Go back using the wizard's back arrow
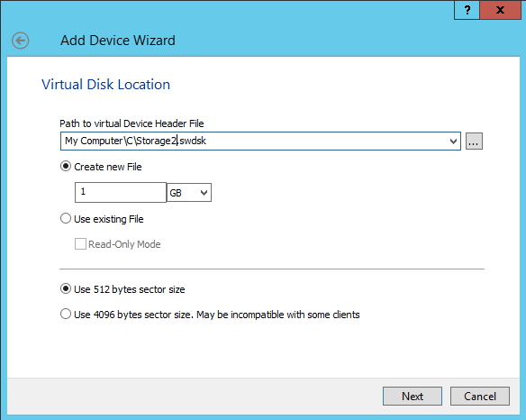The image size is (526, 420). tap(20, 41)
